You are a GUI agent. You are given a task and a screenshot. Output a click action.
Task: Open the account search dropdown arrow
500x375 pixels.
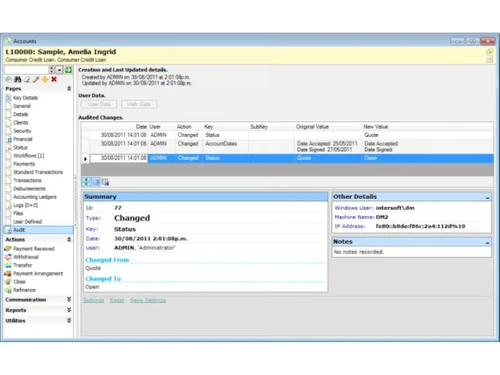click(60, 70)
